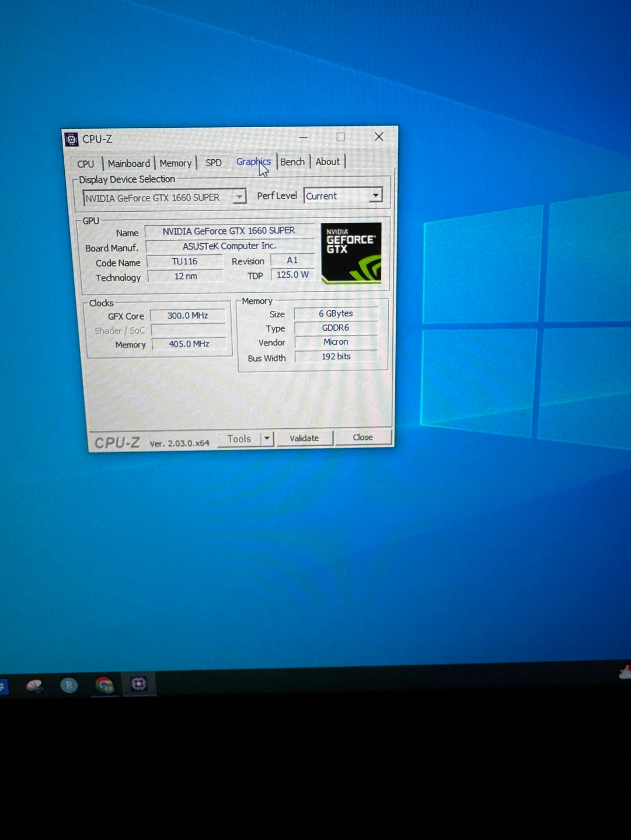Click the Validate button
Image resolution: width=631 pixels, height=840 pixels.
point(304,438)
